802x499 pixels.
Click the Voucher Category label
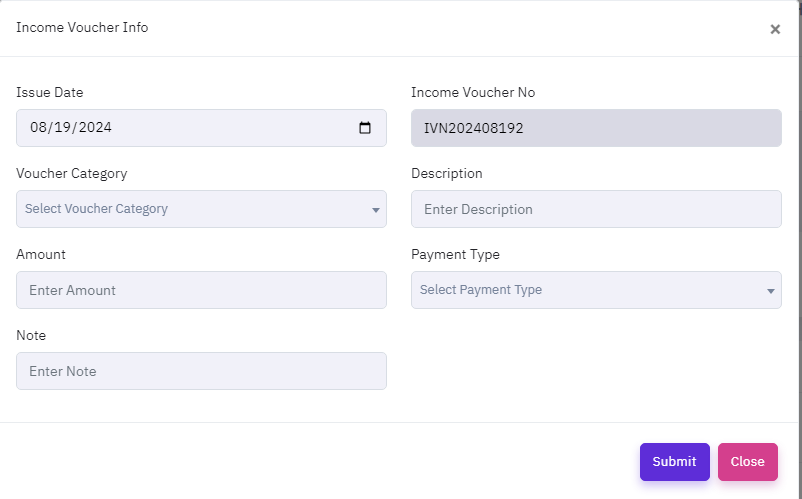(72, 173)
